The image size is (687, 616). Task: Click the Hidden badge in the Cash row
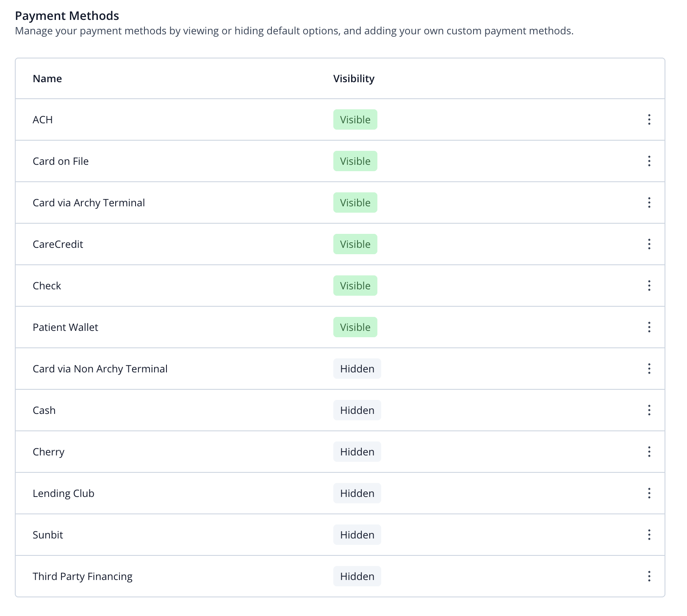coord(357,410)
